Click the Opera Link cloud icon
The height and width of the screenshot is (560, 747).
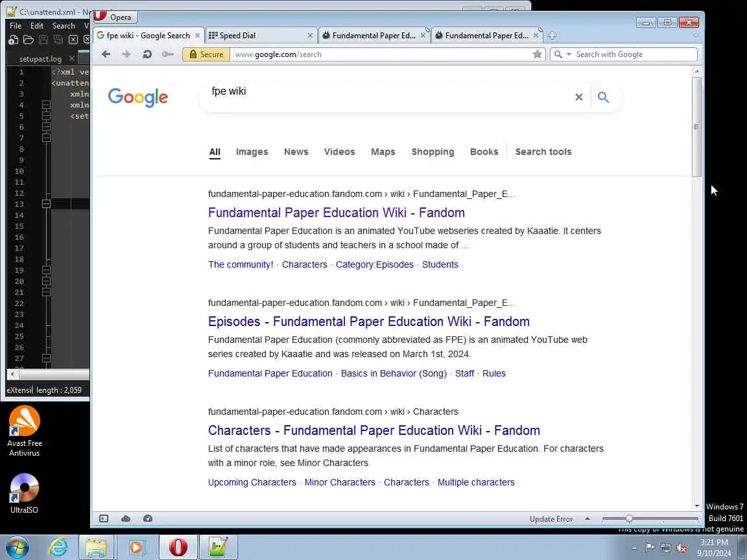pos(126,519)
